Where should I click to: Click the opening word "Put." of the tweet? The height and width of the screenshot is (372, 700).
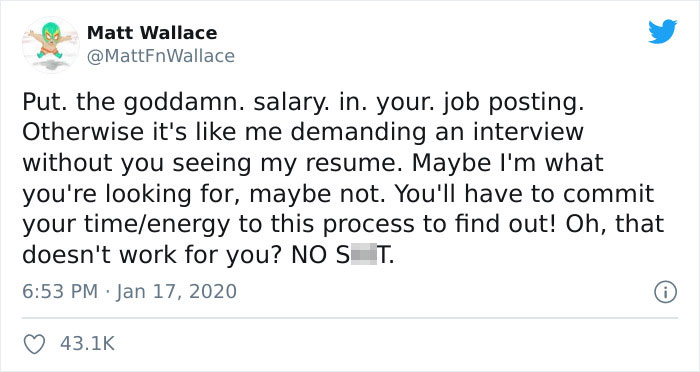[x=45, y=102]
